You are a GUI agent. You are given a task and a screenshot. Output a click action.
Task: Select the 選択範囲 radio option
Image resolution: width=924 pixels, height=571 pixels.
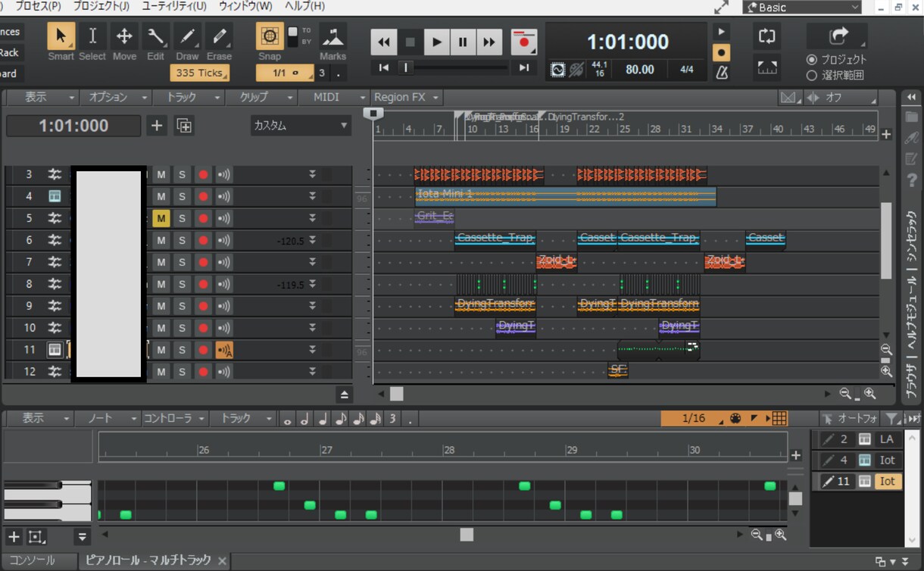[835, 75]
